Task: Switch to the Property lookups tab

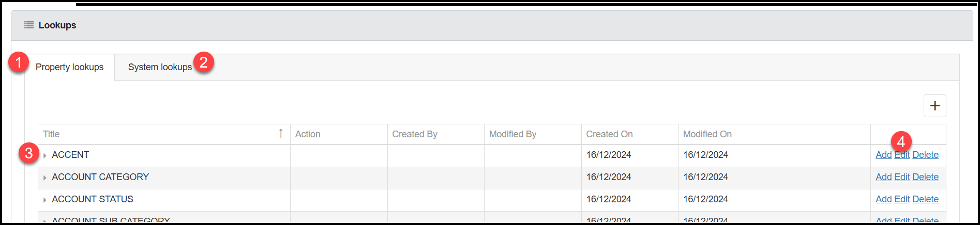Action: 69,67
